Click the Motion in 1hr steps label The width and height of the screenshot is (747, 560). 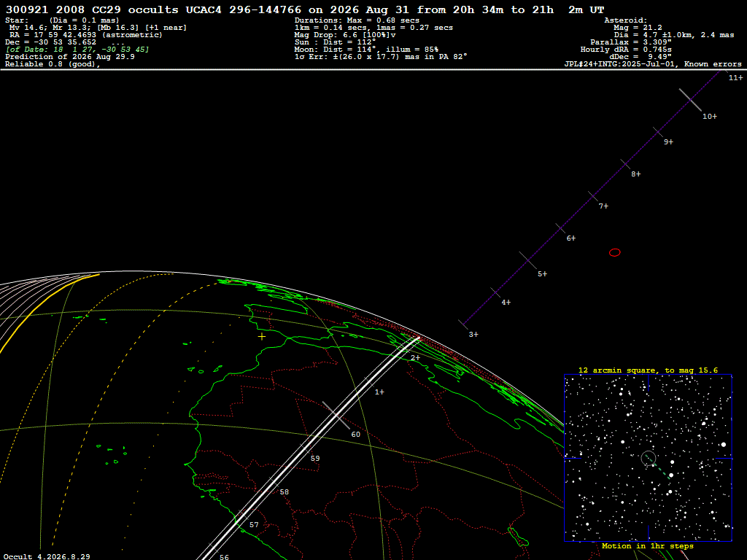click(x=648, y=545)
